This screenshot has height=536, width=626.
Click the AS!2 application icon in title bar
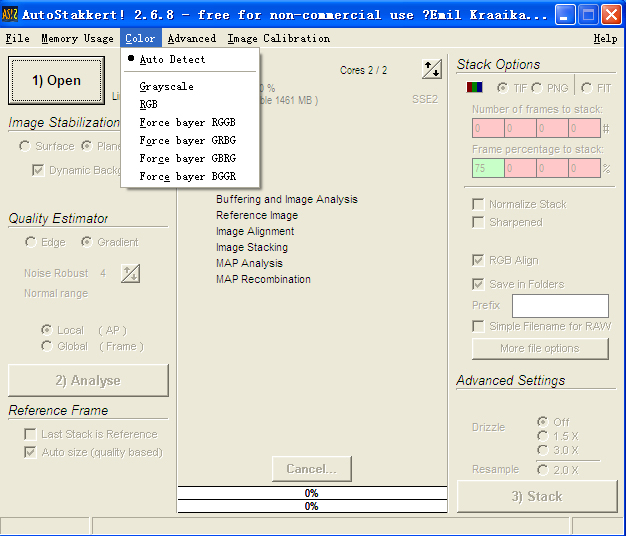coord(10,15)
